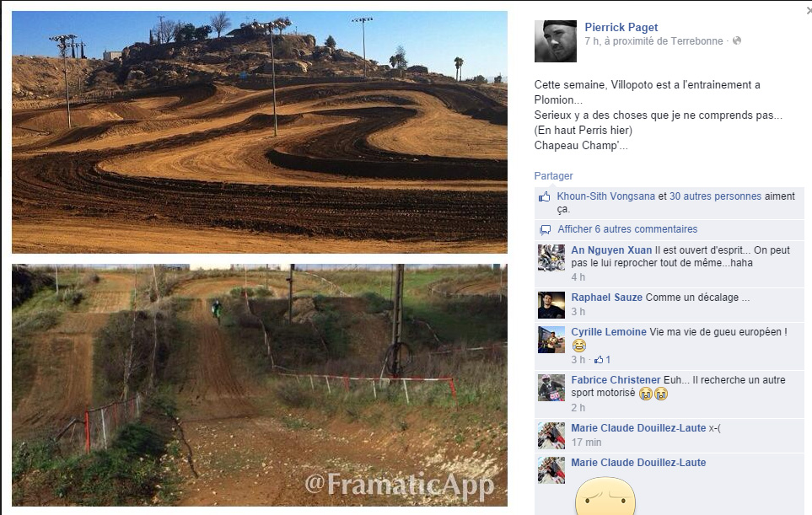The width and height of the screenshot is (812, 515).
Task: Open the An Nguyen Xuan commenter name
Action: click(x=611, y=250)
